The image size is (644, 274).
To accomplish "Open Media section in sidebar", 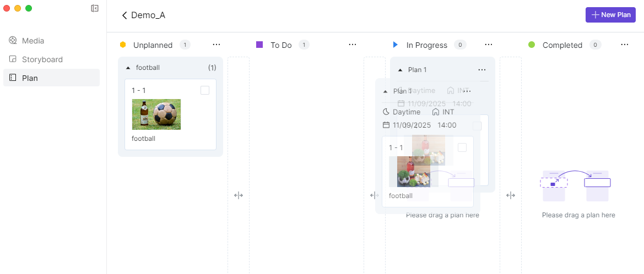I will coord(33,41).
